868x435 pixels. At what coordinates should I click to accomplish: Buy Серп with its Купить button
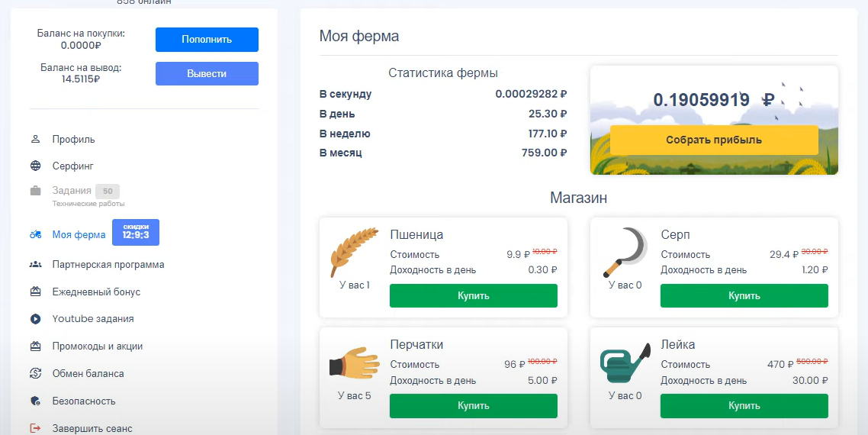pos(744,295)
